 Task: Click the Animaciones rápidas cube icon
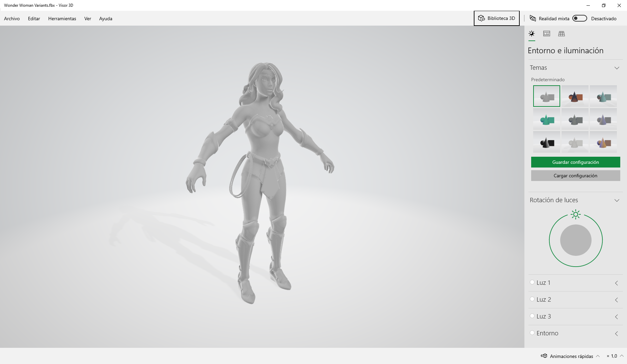coord(544,356)
